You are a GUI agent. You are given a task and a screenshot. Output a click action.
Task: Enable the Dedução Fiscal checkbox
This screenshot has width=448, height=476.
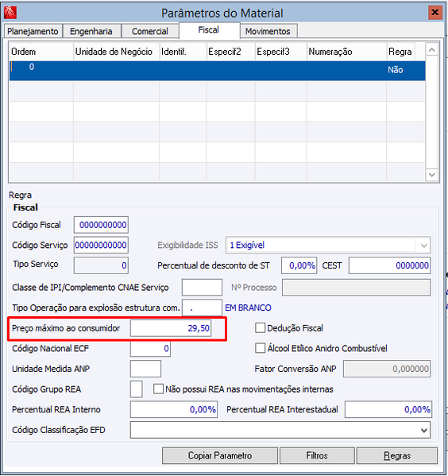[260, 328]
